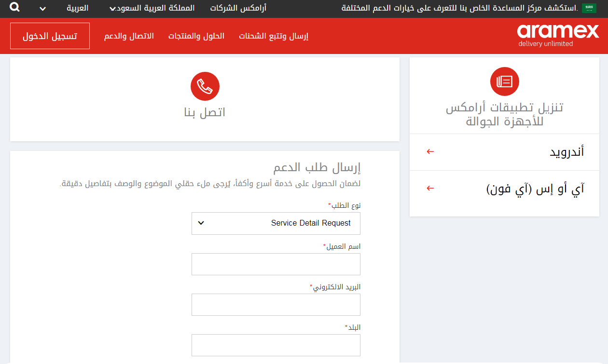Open the إرسال وتتبع الشحنات menu
Viewport: 608px width, 364px height.
[x=274, y=36]
